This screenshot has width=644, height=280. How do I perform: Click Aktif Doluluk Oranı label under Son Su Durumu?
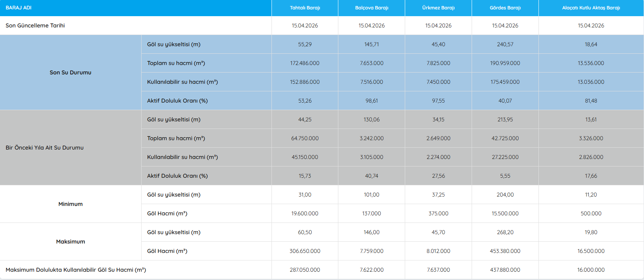[177, 101]
